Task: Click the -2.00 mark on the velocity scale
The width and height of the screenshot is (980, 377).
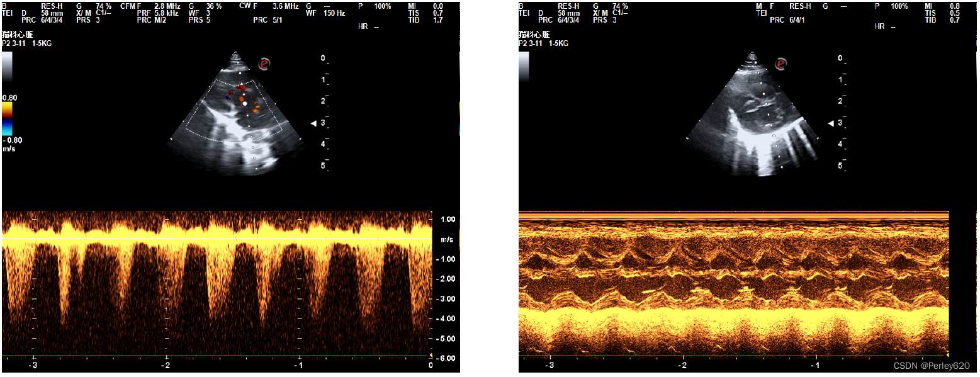Action: tap(446, 279)
